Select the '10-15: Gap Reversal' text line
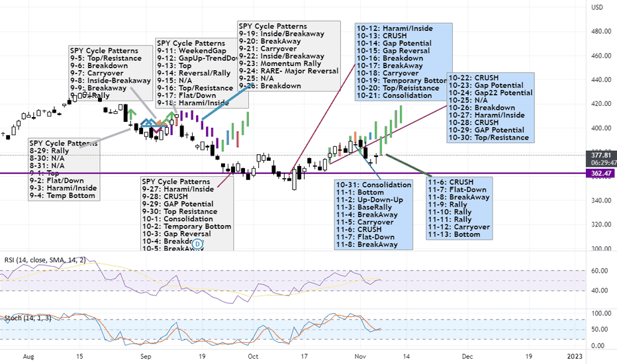This screenshot has height=364, width=617. tap(393, 51)
